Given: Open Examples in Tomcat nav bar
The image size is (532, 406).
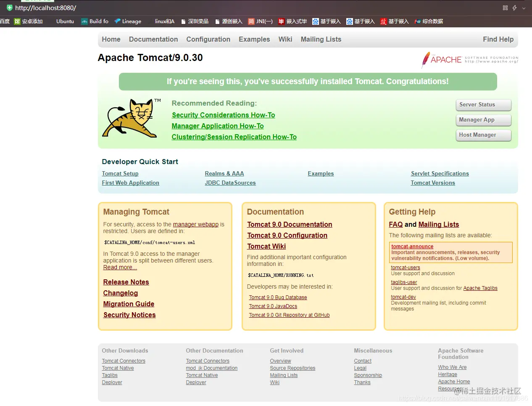Looking at the screenshot, I should [254, 39].
